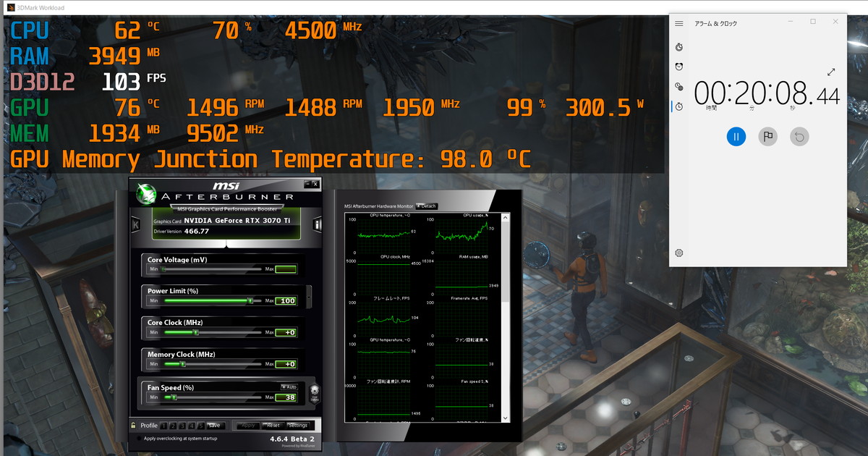Click the Fan Speed value field showing 38
Viewport: 868px width, 456px height.
pos(286,397)
